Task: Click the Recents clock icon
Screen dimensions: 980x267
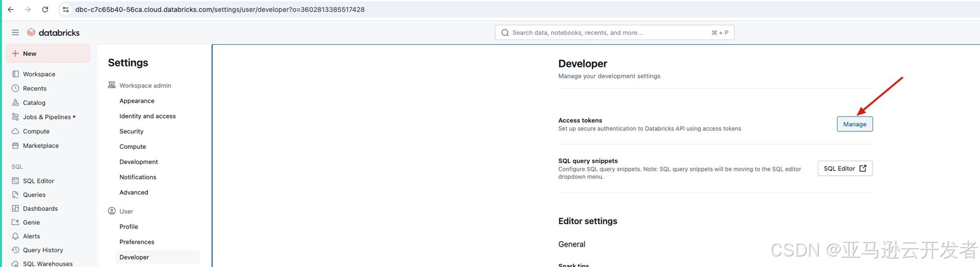Action: 15,89
